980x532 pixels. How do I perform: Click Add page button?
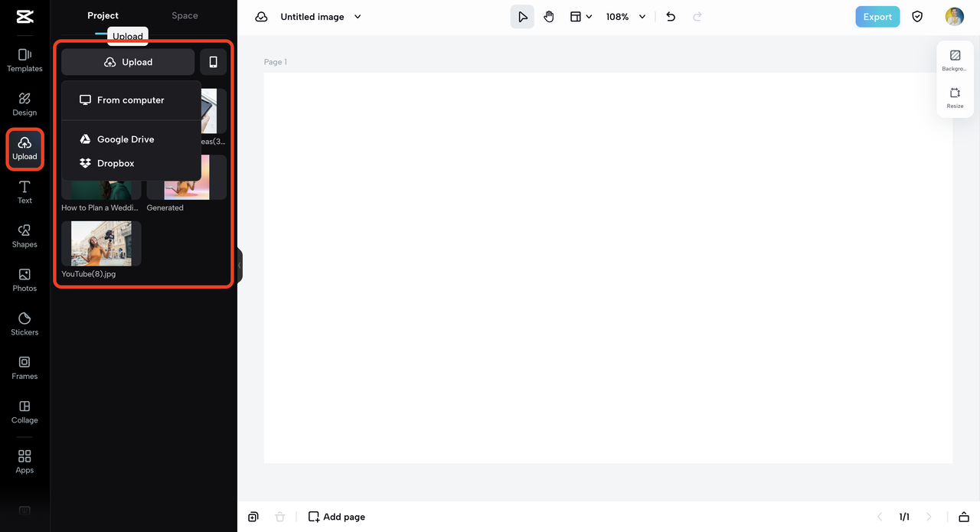click(x=337, y=517)
